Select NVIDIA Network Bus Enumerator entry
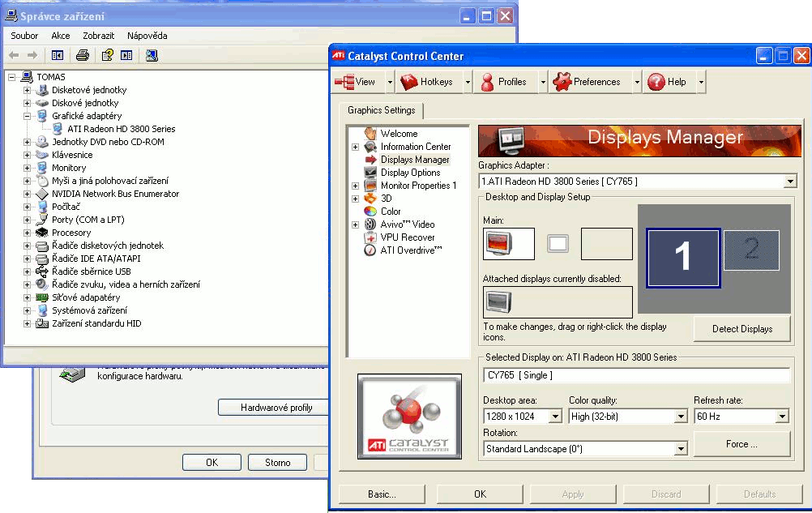Viewport: 812px width, 513px height. (x=116, y=194)
